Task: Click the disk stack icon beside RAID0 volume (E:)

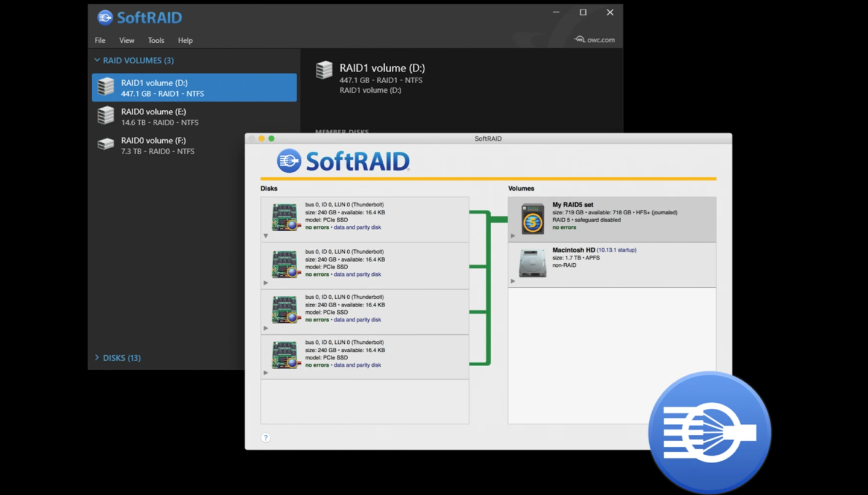Action: pos(105,116)
